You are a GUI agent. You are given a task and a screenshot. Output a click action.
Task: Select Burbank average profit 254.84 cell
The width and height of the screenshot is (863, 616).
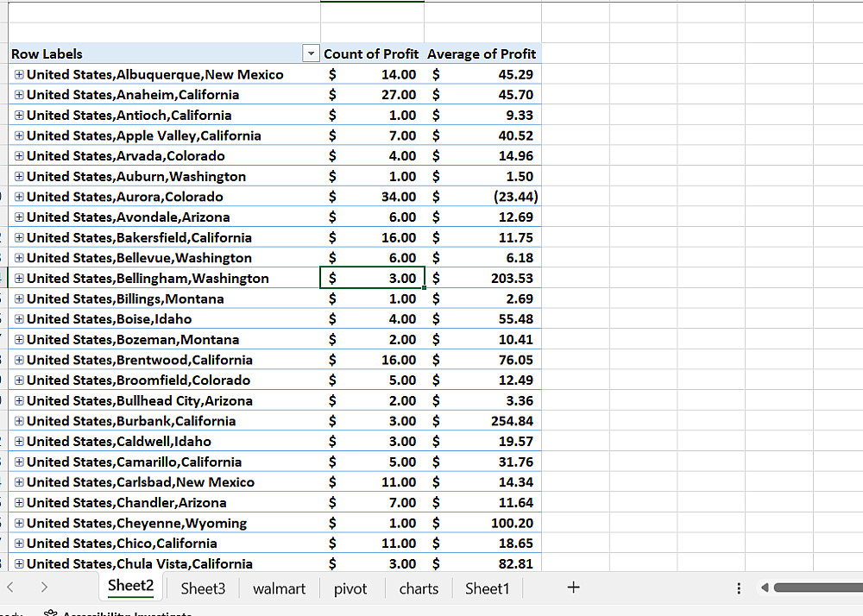click(x=482, y=421)
